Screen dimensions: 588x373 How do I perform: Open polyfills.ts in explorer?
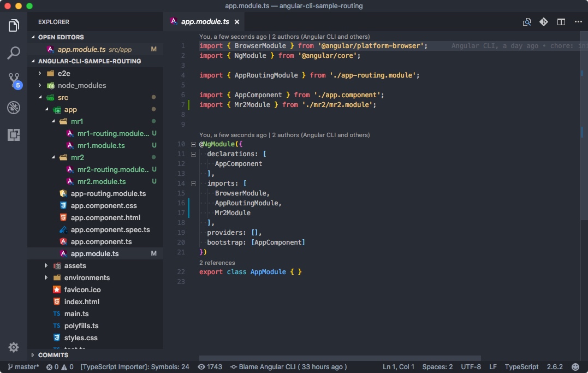coord(95,325)
